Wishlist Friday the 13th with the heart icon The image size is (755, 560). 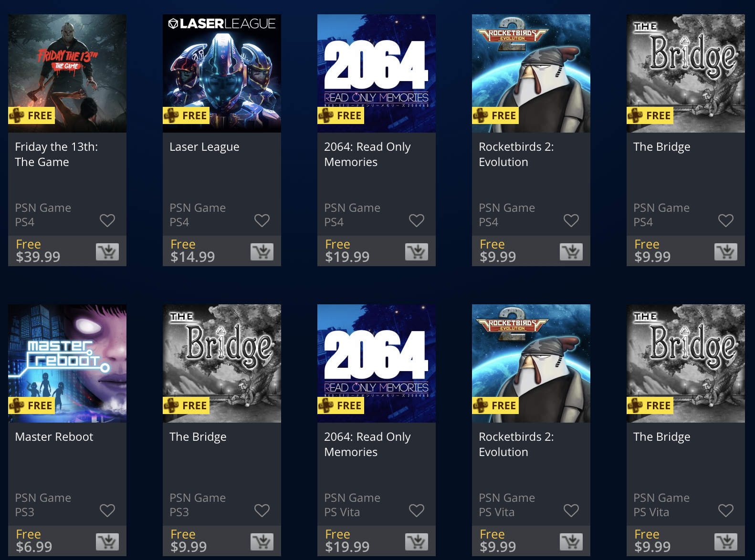click(x=107, y=220)
